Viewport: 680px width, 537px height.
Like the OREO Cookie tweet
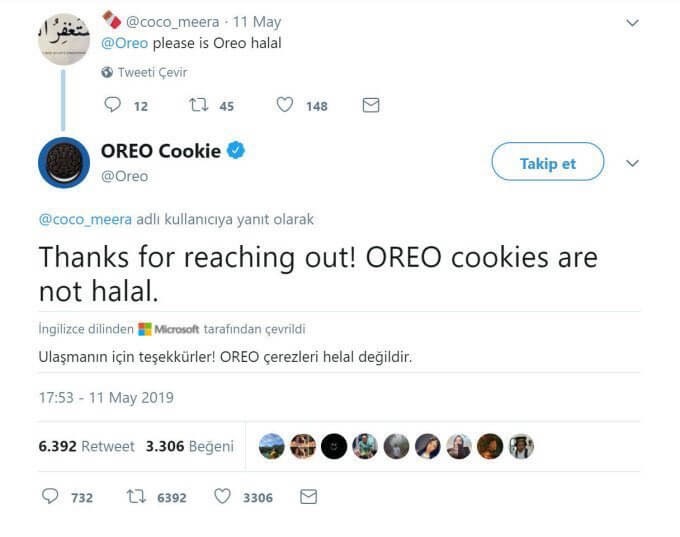click(x=223, y=497)
